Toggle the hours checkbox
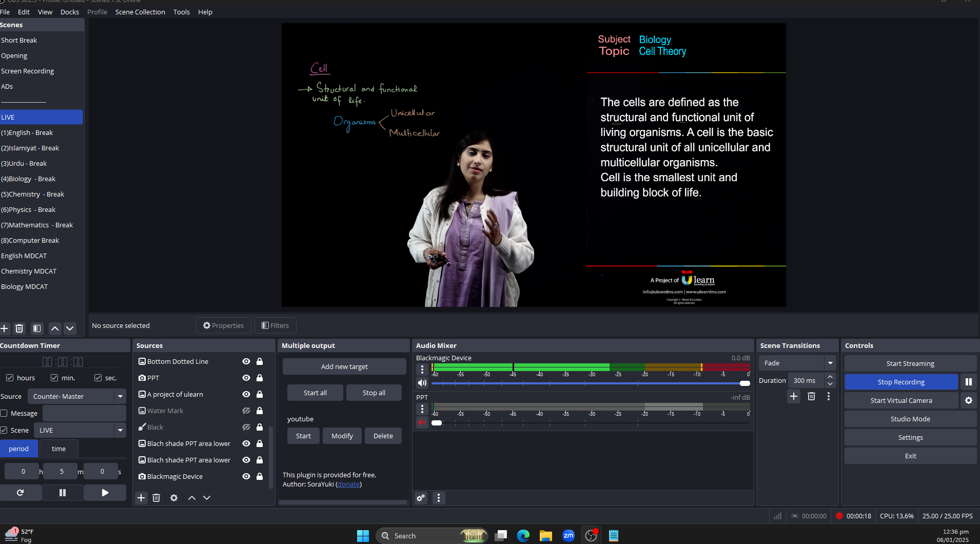This screenshot has width=980, height=544. 9,378
